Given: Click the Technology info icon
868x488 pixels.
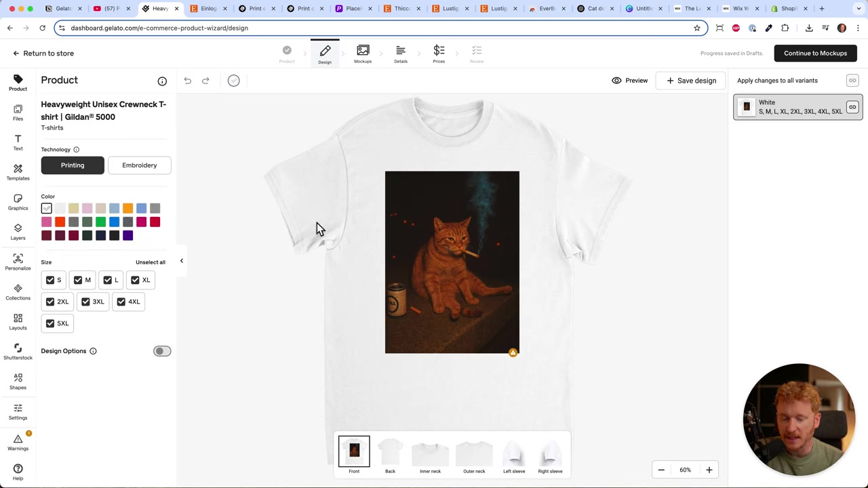Looking at the screenshot, I should [x=76, y=150].
